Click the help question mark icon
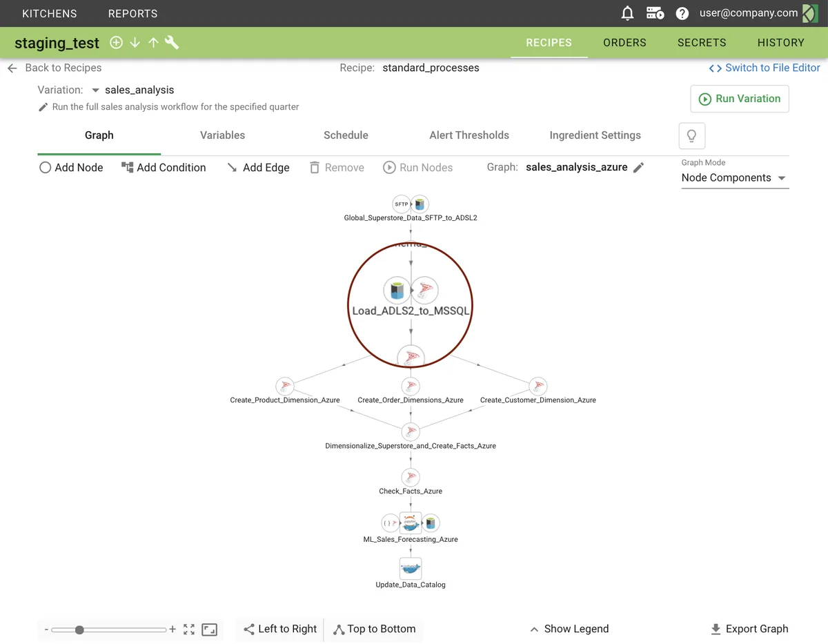The width and height of the screenshot is (828, 644). point(682,13)
